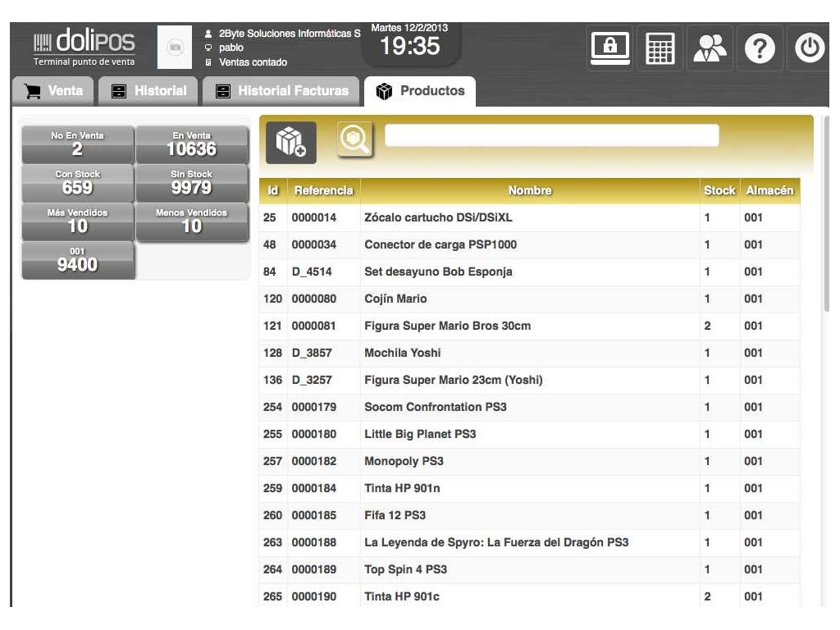
Task: Click reference 0000179
Action: click(314, 407)
